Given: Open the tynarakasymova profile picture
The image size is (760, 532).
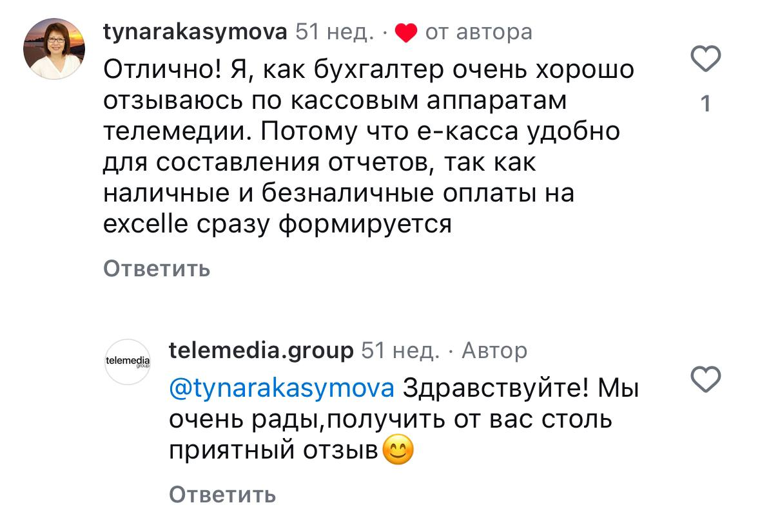Looking at the screenshot, I should 54,48.
